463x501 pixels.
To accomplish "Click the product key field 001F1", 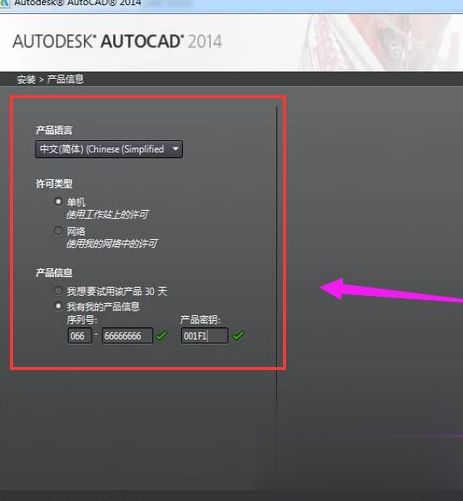I will point(205,336).
